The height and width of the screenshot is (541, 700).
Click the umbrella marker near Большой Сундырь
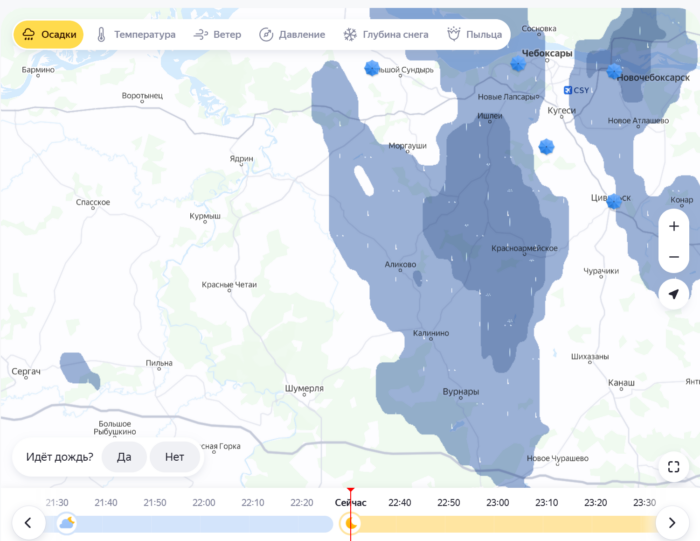click(x=372, y=68)
